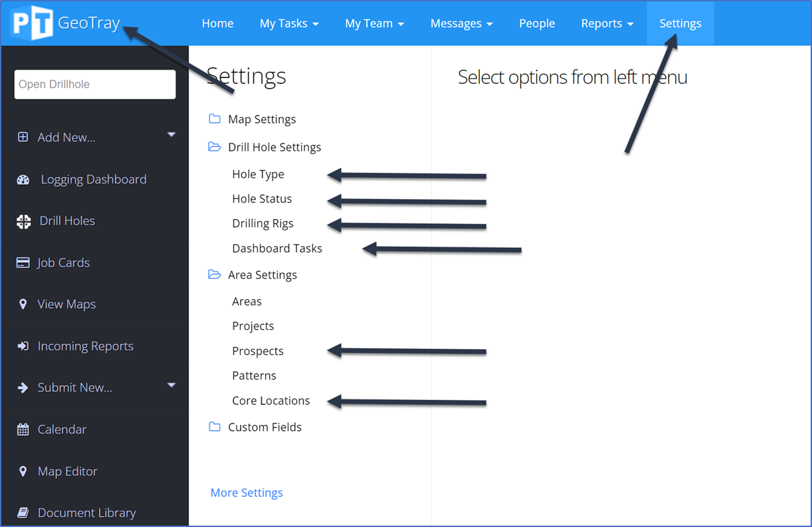The image size is (812, 527).
Task: Open the Reports dropdown menu
Action: [606, 23]
